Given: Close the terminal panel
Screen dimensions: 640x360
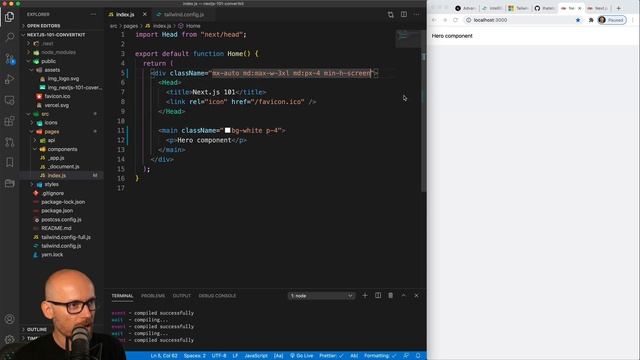Looking at the screenshot, I should click(x=416, y=296).
